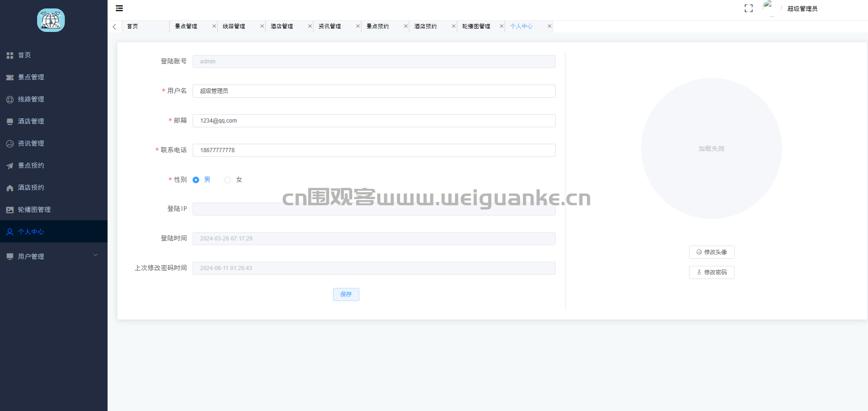The width and height of the screenshot is (868, 411).
Task: Toggle fullscreen mode icon in header
Action: click(x=748, y=8)
